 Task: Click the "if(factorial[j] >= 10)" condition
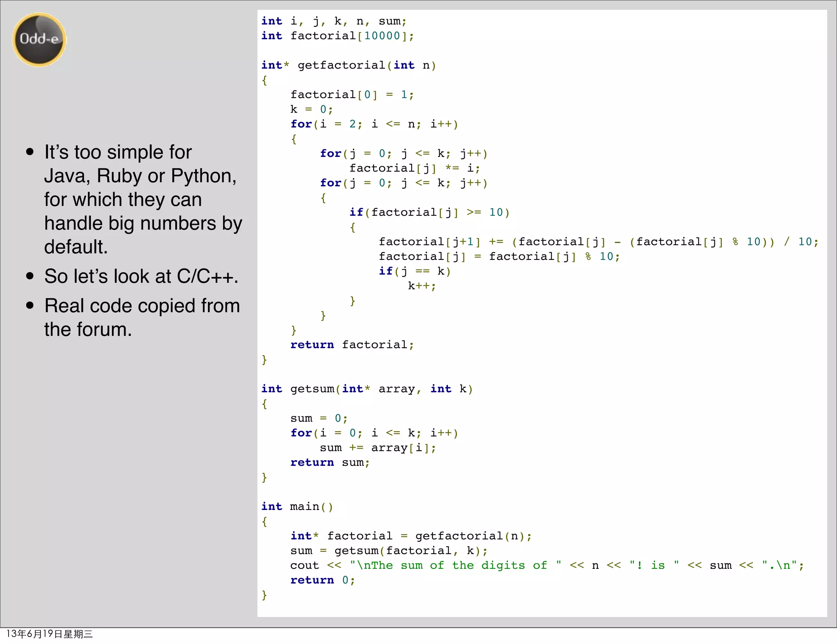point(429,212)
